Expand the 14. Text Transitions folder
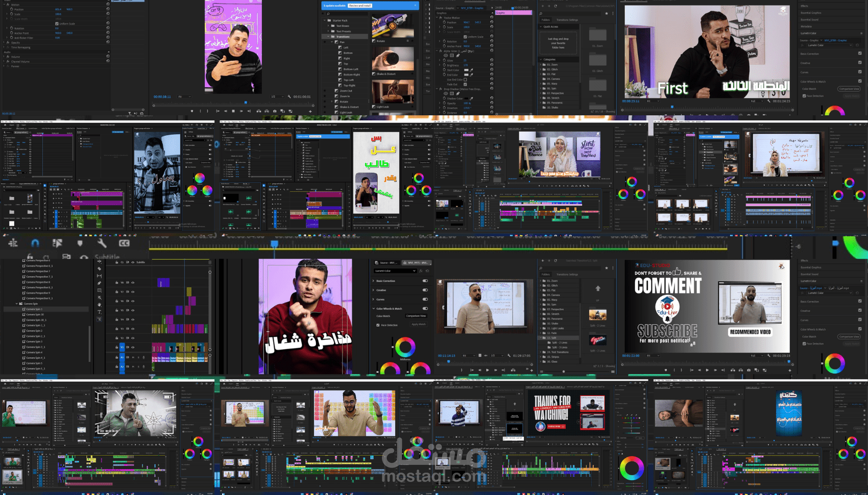This screenshot has width=868, height=495. pos(542,352)
